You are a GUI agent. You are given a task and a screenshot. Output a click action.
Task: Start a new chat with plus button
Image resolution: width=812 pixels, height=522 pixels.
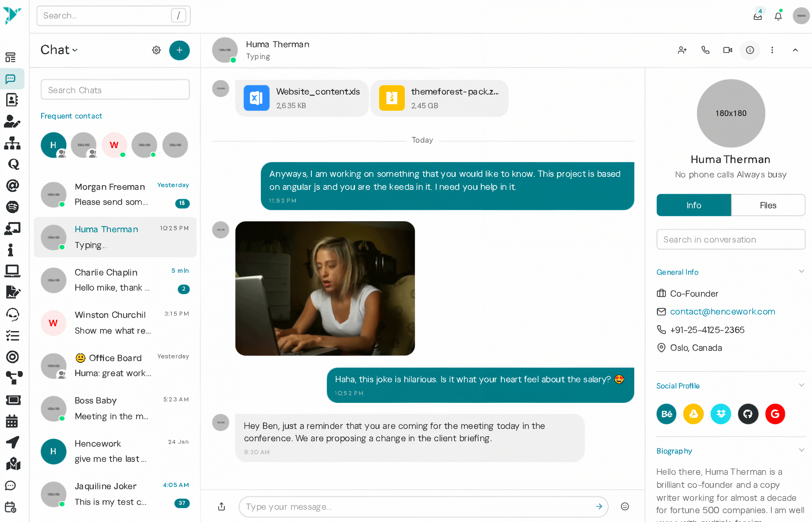point(179,50)
